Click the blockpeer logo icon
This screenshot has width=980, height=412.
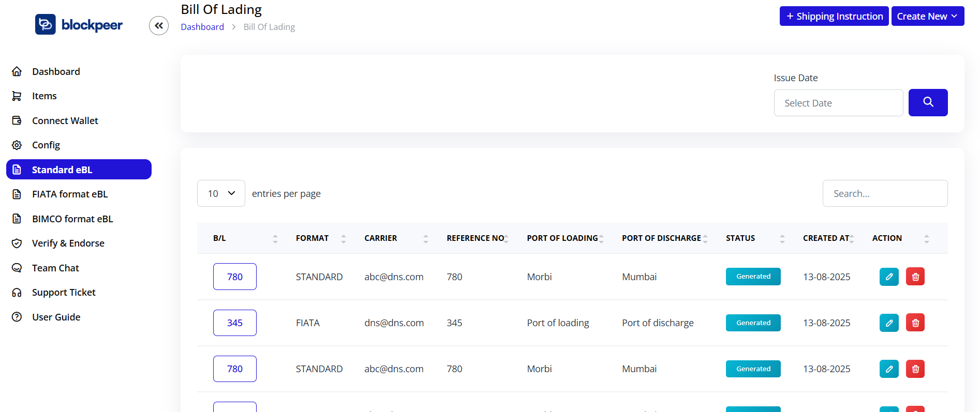pos(46,24)
